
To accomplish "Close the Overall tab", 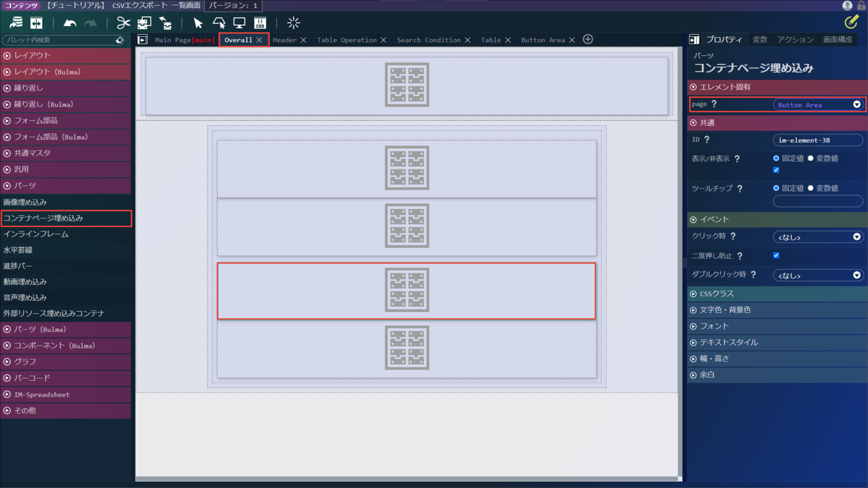I will (259, 40).
